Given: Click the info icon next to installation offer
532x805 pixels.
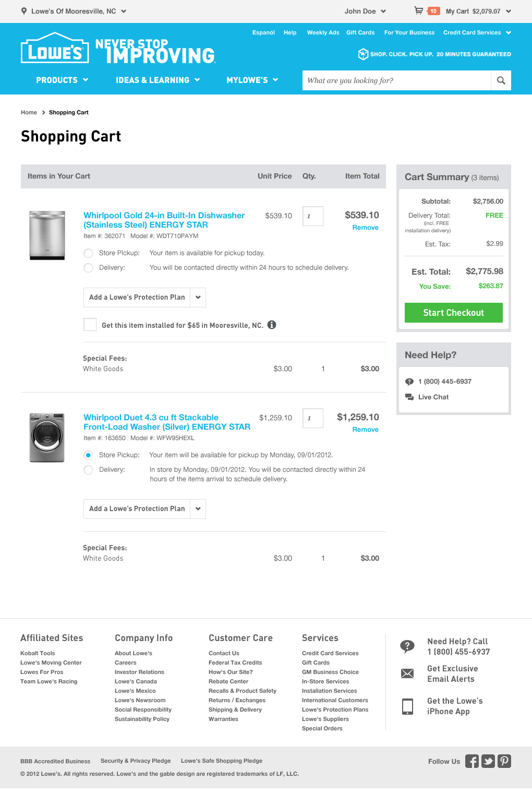Looking at the screenshot, I should 272,325.
